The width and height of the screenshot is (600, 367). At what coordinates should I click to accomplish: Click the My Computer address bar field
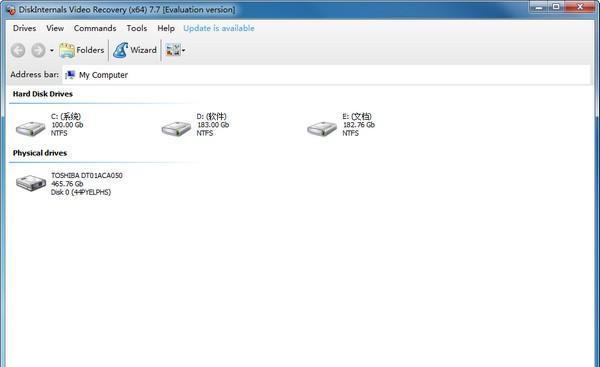coord(326,75)
